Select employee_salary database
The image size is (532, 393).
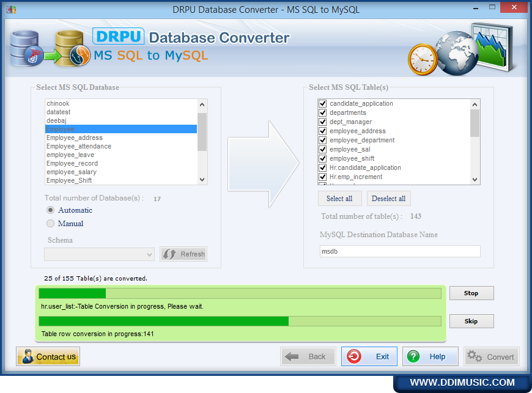(x=121, y=172)
